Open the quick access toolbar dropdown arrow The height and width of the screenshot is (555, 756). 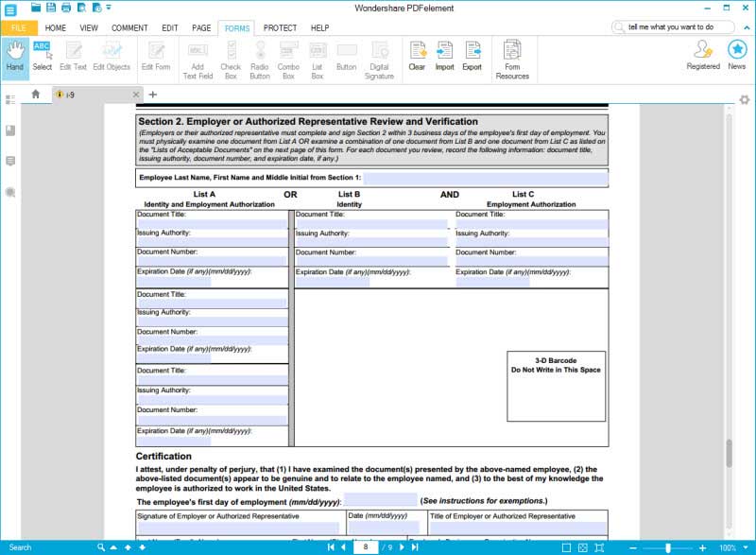coord(109,8)
